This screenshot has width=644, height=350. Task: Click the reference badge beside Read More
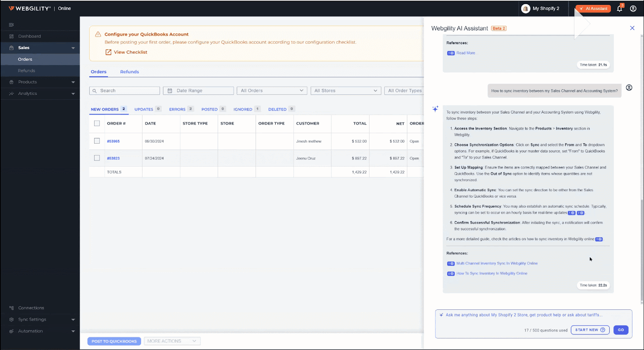pyautogui.click(x=451, y=53)
